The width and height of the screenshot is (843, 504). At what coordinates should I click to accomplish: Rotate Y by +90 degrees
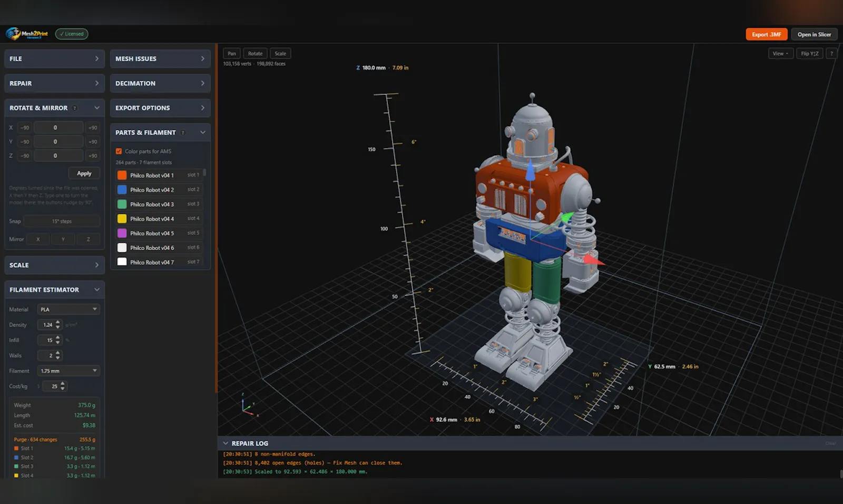pyautogui.click(x=93, y=142)
